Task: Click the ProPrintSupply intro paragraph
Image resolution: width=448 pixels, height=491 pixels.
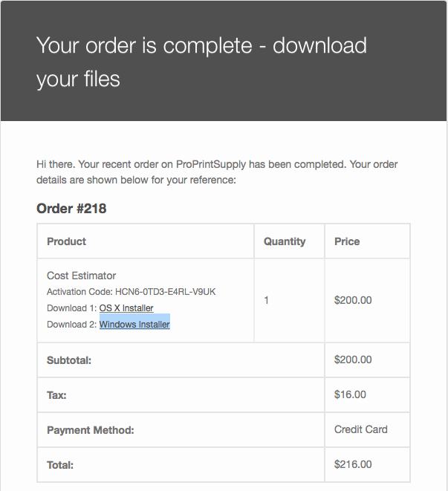Action: tap(217, 172)
